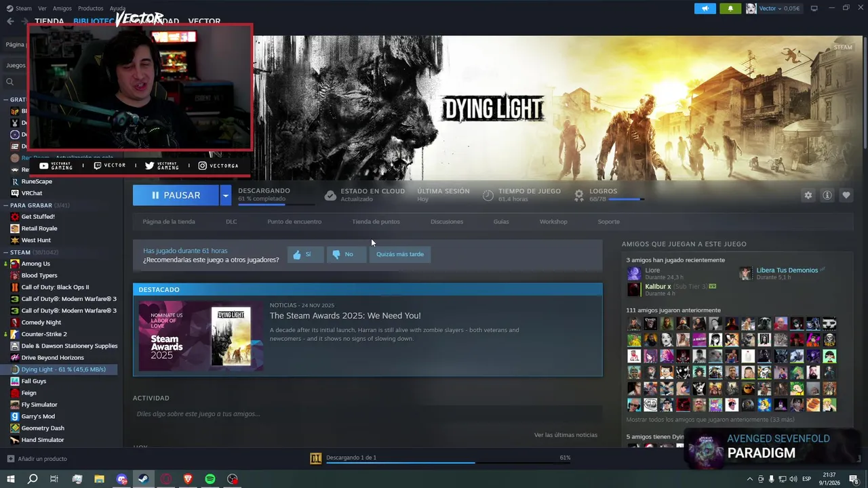Open File Explorer in the taskbar
868x488 pixels.
(99, 479)
